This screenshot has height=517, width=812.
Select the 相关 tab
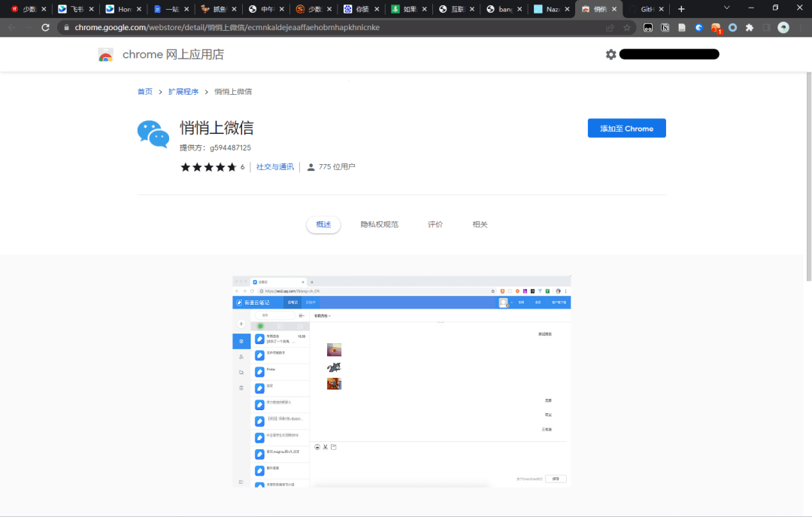tap(480, 224)
